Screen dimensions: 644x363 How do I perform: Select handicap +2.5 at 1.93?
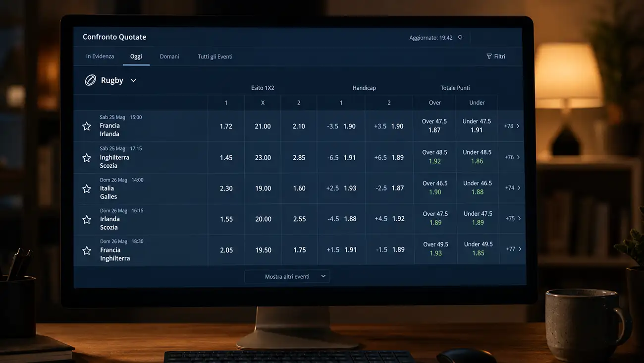pos(341,188)
